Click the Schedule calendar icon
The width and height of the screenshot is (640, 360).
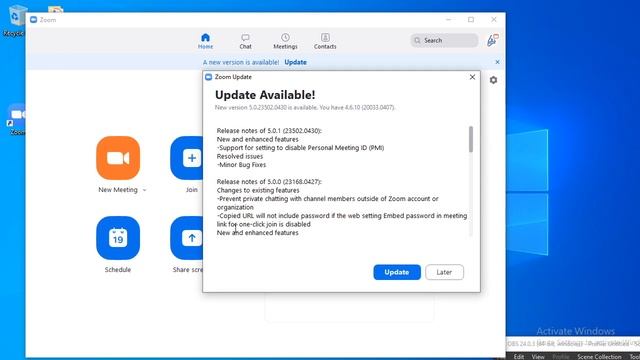(x=118, y=238)
